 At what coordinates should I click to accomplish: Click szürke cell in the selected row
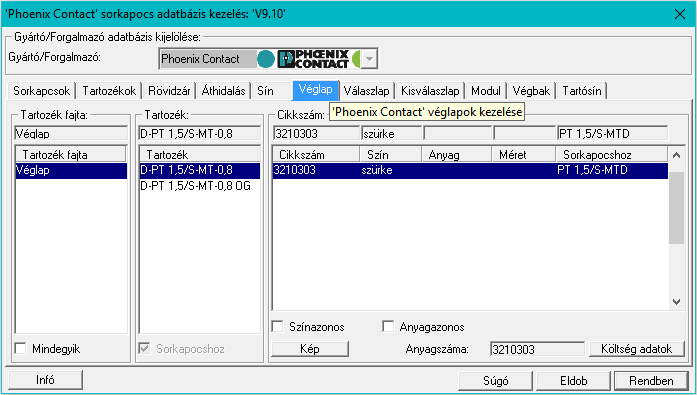[x=377, y=170]
